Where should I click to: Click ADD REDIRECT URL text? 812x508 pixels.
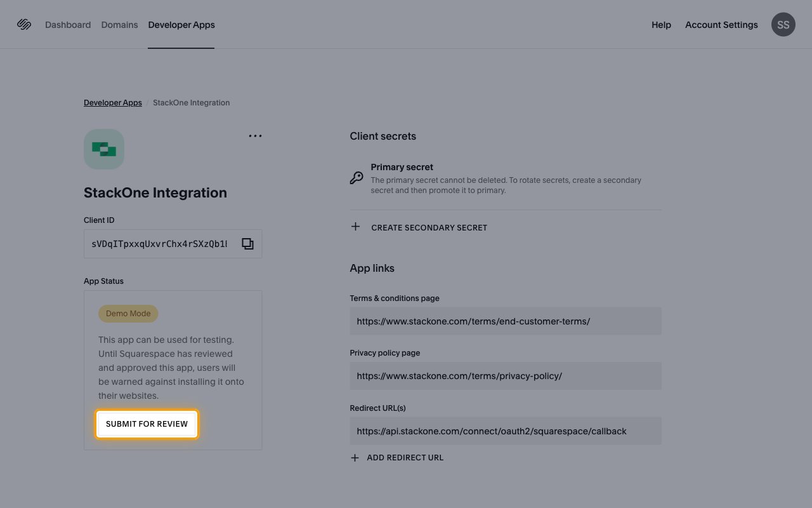405,458
